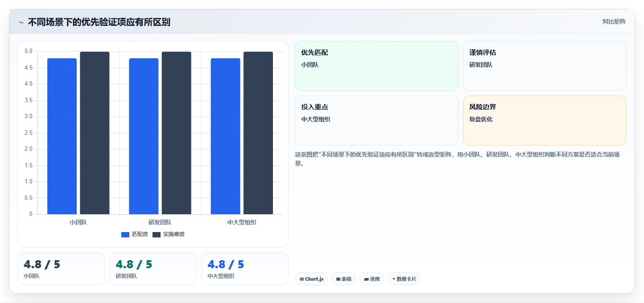
Task: Click the dark 实施难度 bar for 小团队
Action: tap(95, 133)
